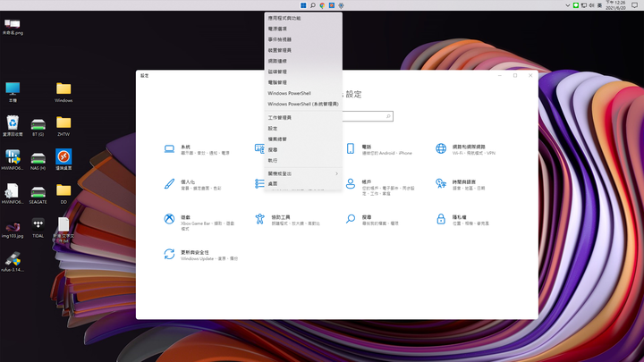
Task: Click the Settings gear icon on taskbar
Action: pyautogui.click(x=341, y=5)
